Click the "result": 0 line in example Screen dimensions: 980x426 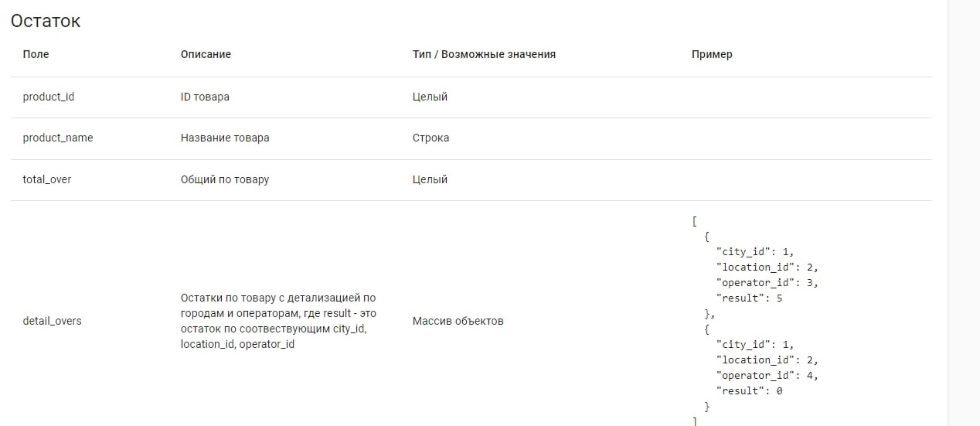[x=750, y=390]
